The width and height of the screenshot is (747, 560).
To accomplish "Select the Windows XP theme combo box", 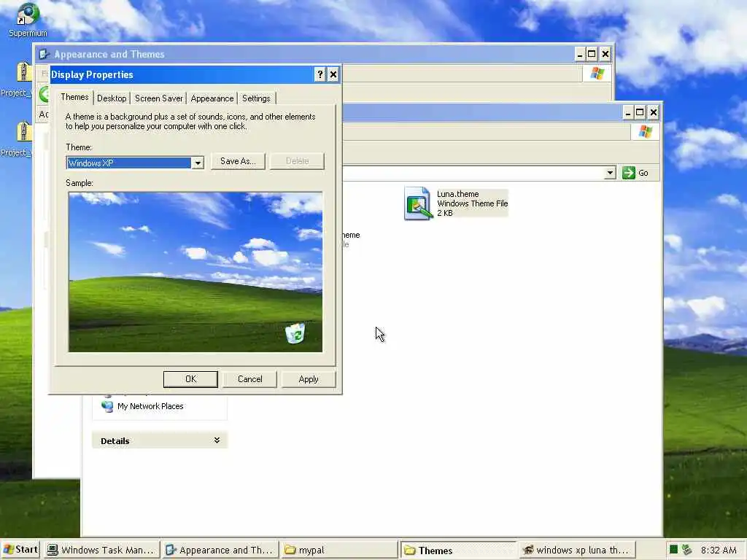I will pos(135,163).
